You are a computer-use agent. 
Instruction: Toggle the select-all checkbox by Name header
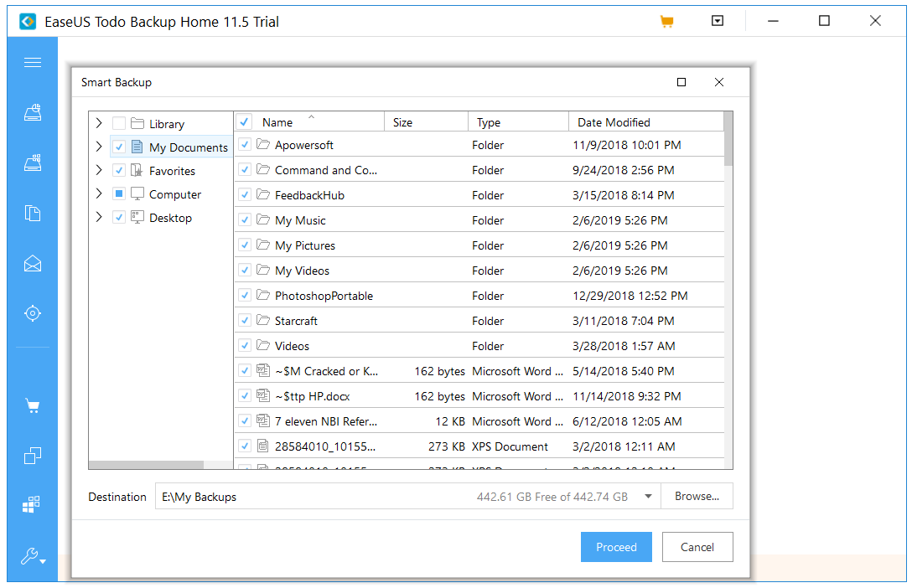[x=244, y=122]
